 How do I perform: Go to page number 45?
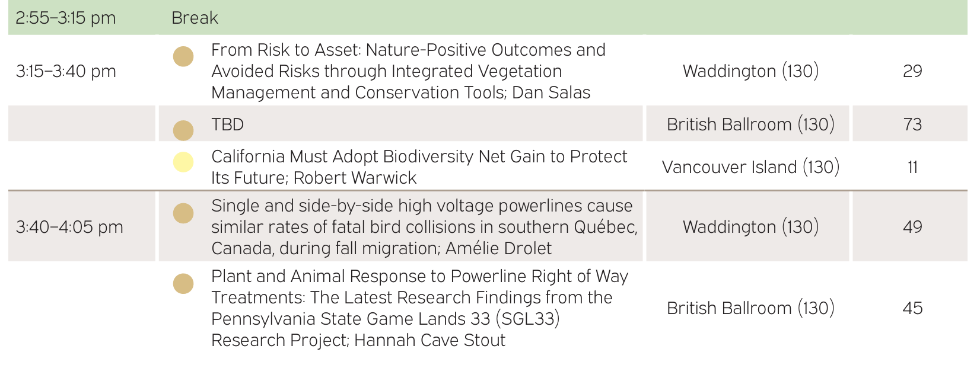(x=912, y=308)
